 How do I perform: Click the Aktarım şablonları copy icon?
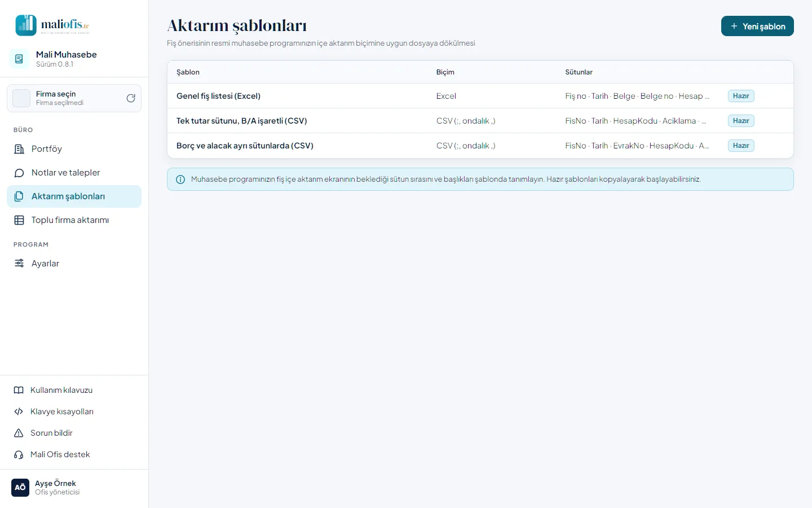tap(19, 196)
